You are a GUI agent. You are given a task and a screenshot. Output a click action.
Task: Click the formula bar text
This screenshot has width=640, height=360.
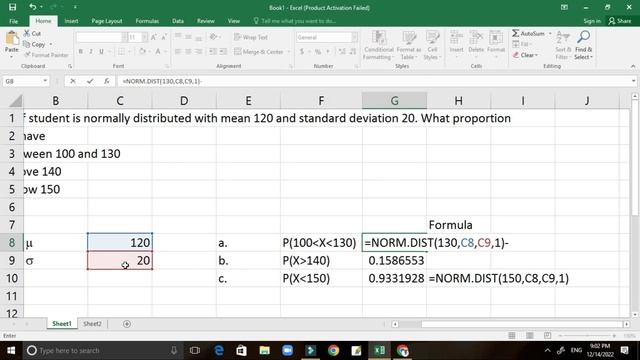162,81
